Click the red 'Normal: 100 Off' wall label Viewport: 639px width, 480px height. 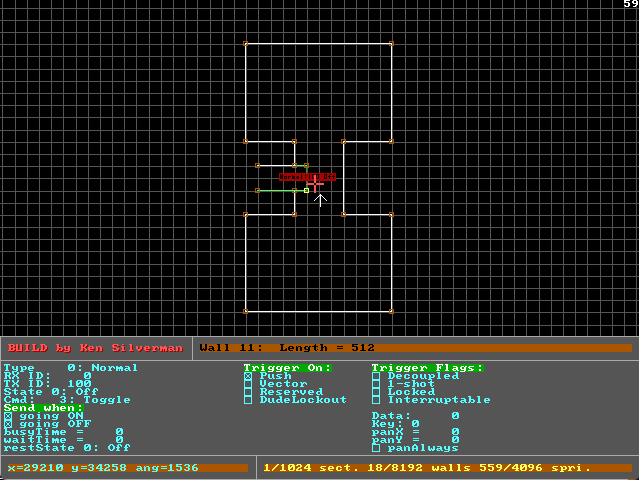pos(307,177)
